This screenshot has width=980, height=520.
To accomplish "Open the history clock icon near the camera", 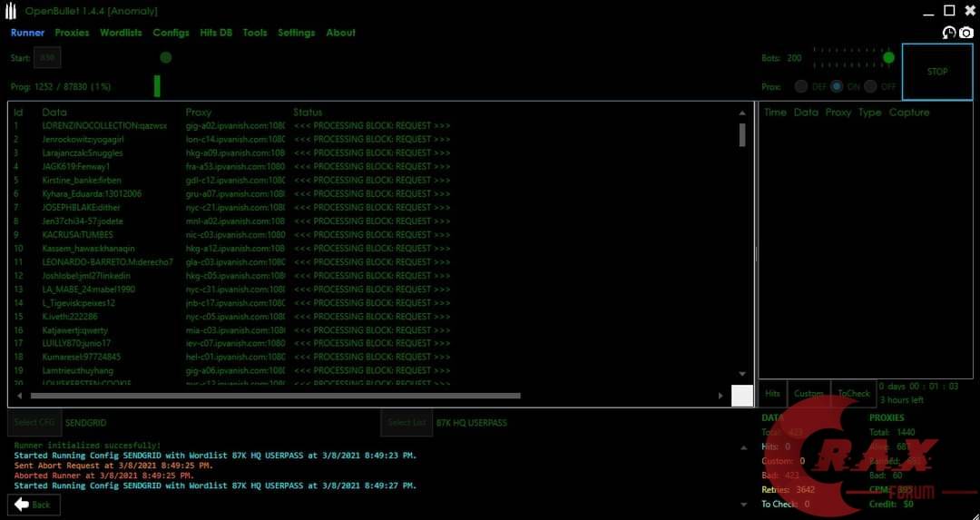I will tap(949, 33).
